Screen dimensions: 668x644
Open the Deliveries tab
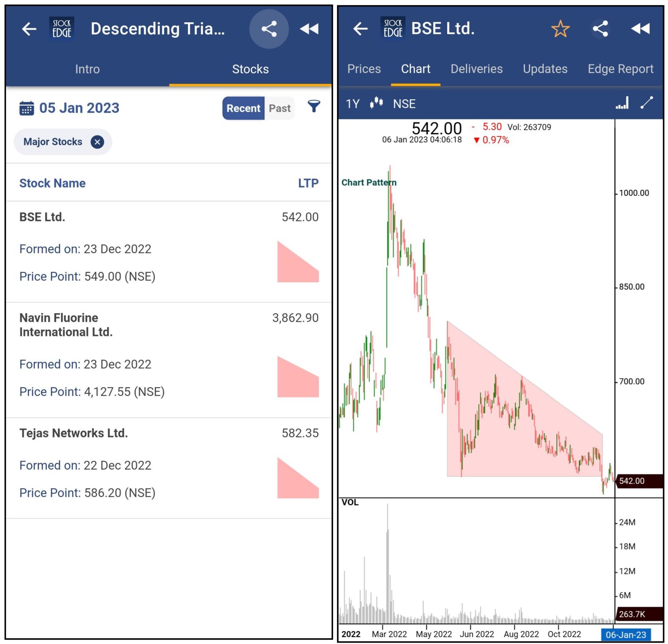coord(476,69)
